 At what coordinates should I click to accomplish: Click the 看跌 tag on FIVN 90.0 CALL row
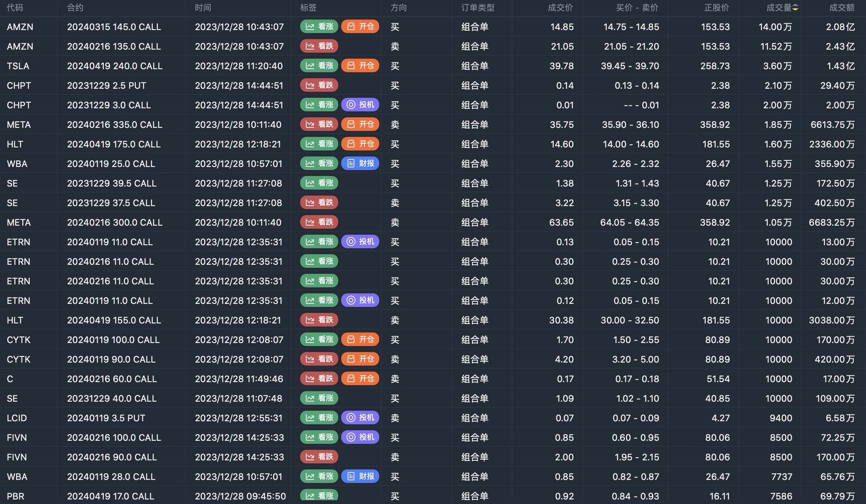[x=319, y=457]
